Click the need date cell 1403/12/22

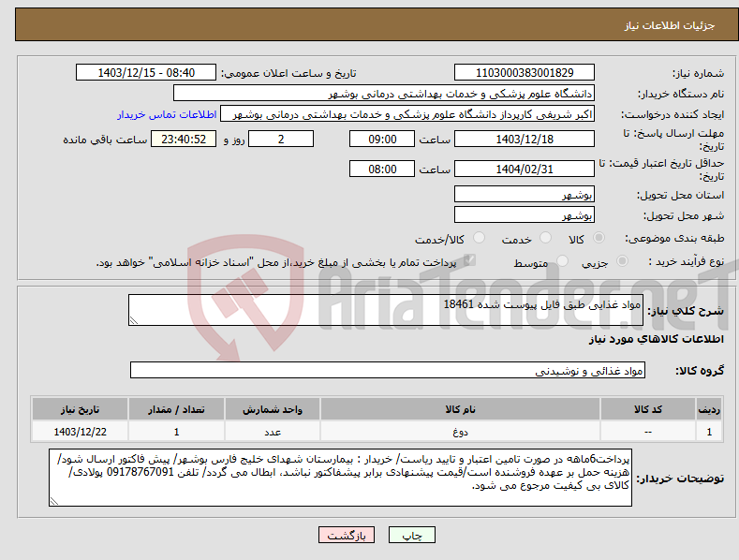(x=81, y=432)
